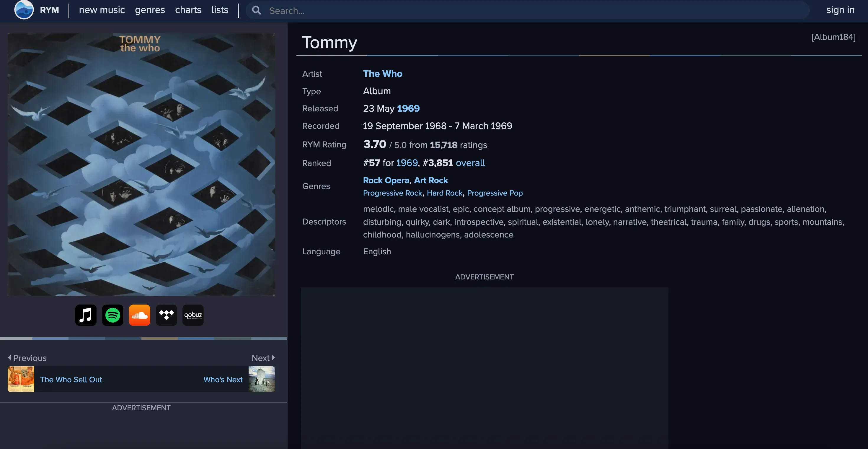The image size is (868, 449).
Task: Go to The Who Sell Out album
Action: tap(71, 379)
